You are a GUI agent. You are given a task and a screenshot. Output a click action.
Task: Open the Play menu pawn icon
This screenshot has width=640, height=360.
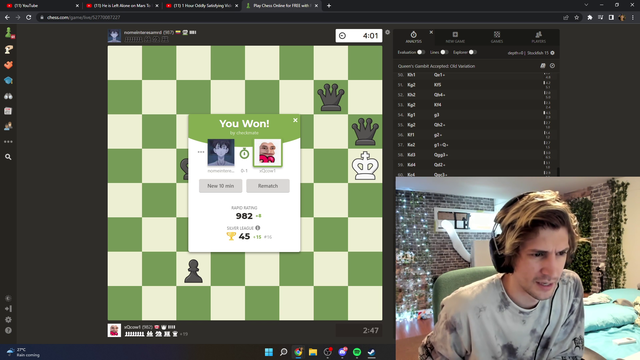pos(9,32)
